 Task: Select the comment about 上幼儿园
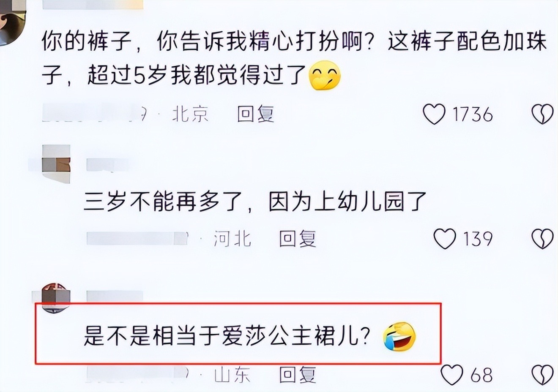point(255,202)
